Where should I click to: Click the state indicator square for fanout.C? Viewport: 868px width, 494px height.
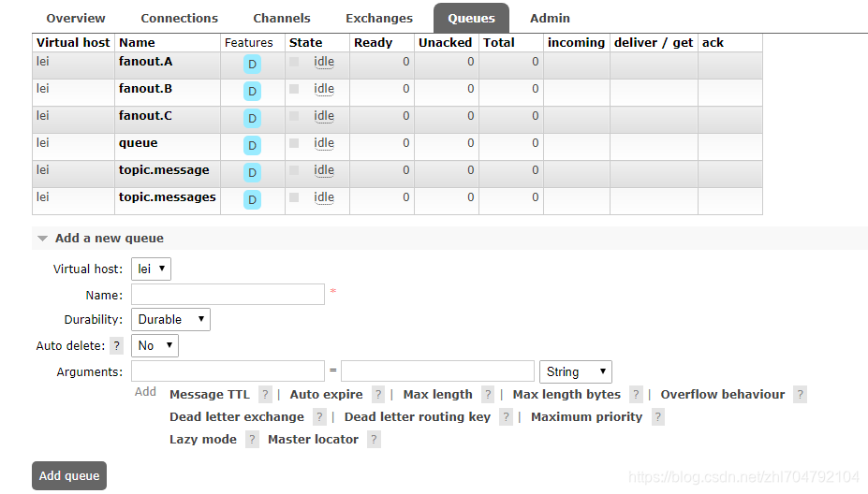[x=294, y=116]
